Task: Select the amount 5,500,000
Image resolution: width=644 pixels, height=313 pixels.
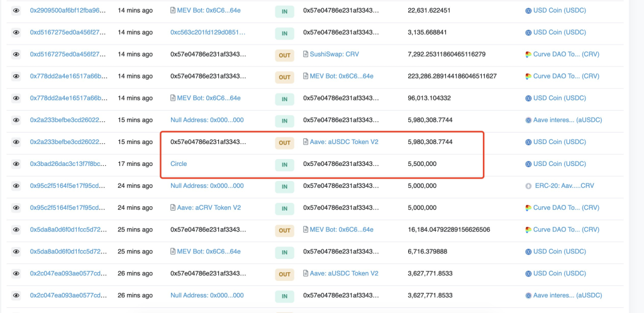Action: pos(422,163)
